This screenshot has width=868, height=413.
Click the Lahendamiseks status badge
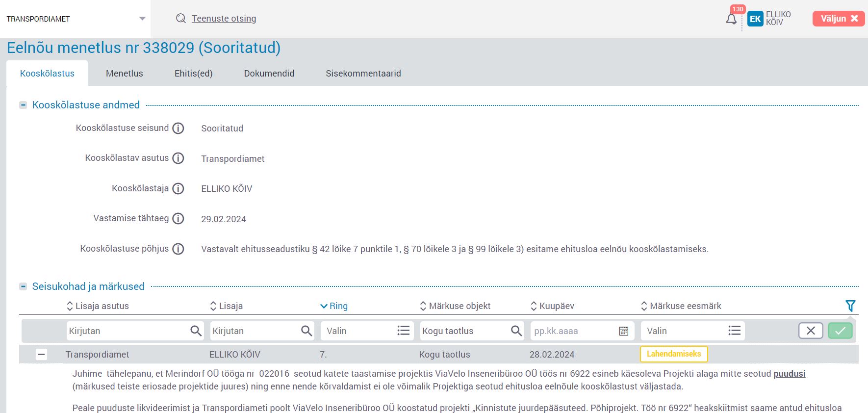click(674, 354)
